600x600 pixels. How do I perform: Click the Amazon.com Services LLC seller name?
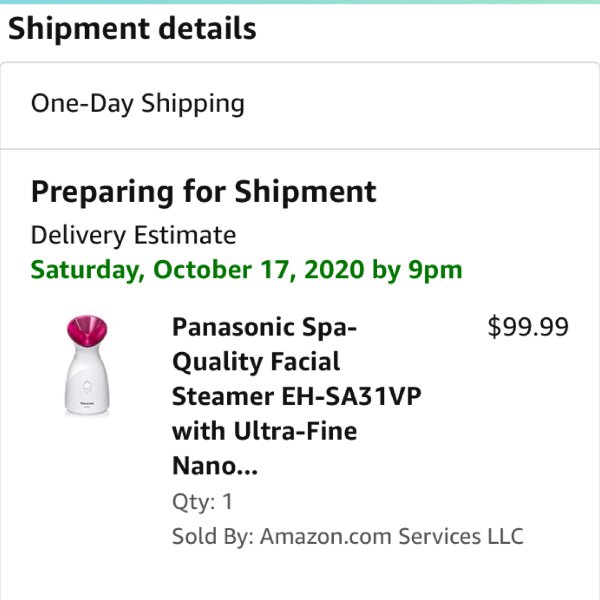click(391, 536)
